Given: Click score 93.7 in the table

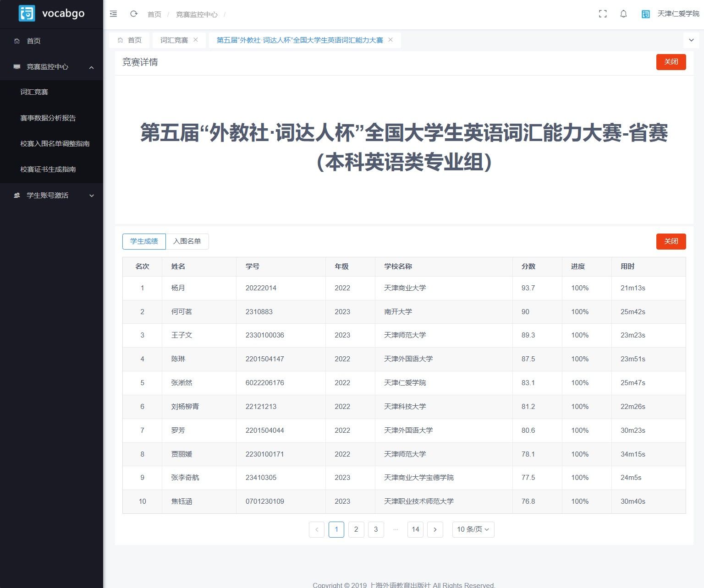Looking at the screenshot, I should click(x=528, y=288).
